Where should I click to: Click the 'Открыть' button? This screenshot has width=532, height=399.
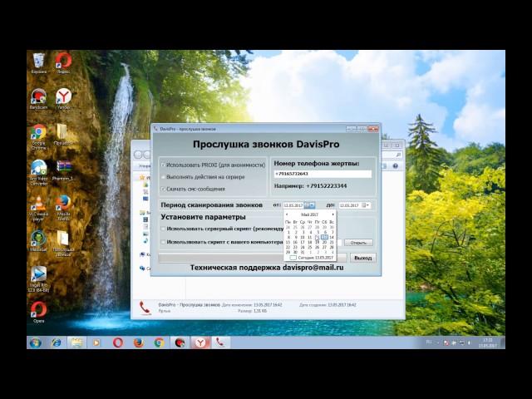pyautogui.click(x=358, y=243)
